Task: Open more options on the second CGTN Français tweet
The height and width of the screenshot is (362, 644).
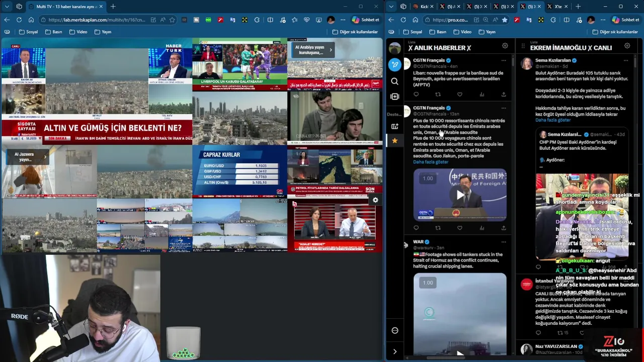Action: [x=504, y=108]
